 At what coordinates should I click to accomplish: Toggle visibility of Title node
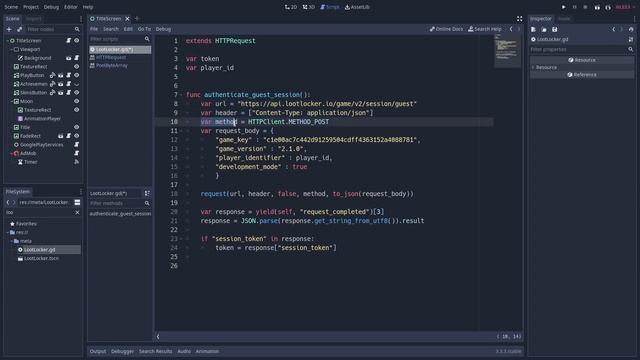click(76, 127)
